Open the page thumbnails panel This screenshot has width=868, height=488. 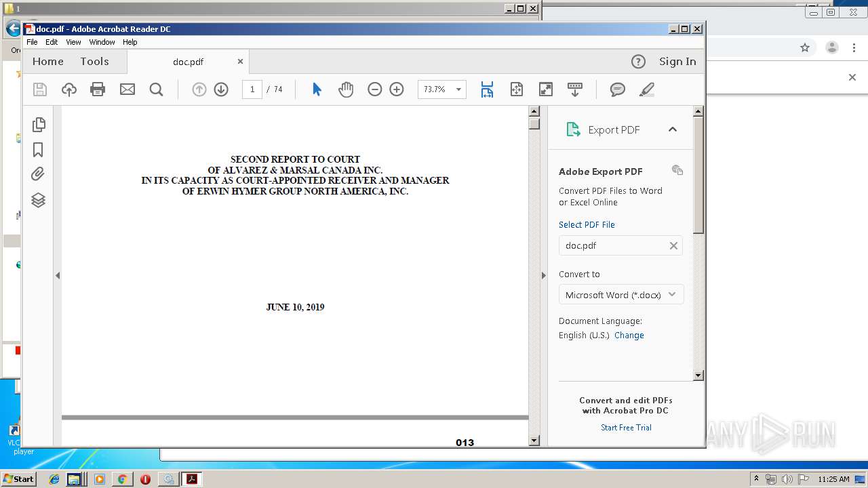(x=39, y=124)
